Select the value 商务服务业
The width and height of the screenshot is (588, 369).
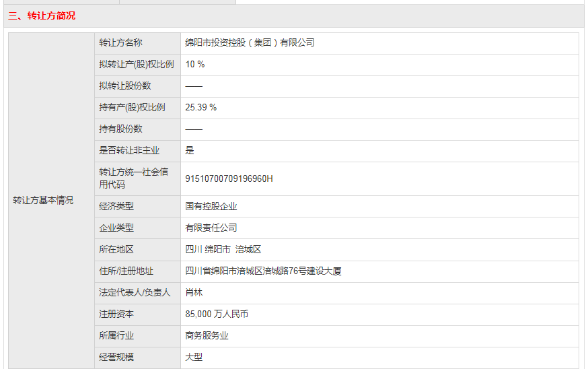[207, 335]
